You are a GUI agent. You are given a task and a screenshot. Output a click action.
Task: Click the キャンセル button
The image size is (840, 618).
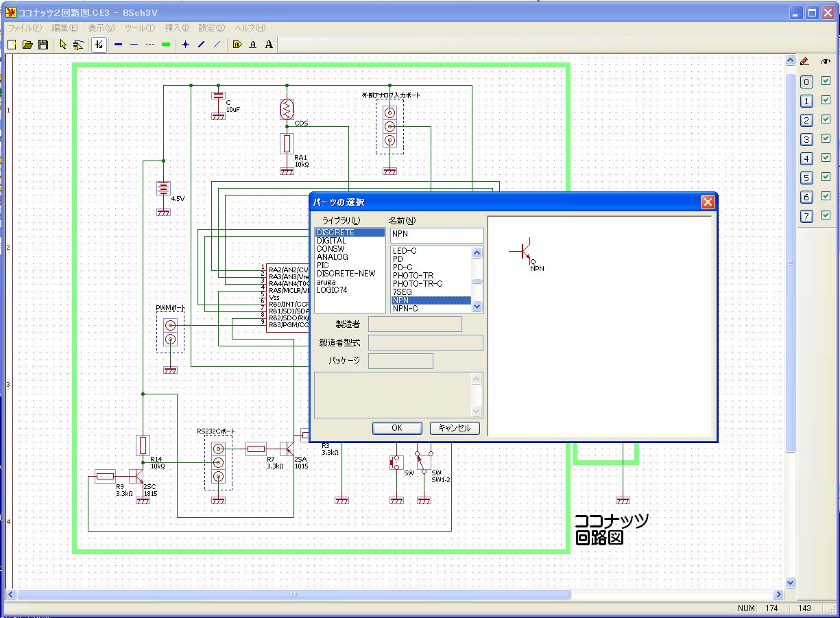point(454,428)
